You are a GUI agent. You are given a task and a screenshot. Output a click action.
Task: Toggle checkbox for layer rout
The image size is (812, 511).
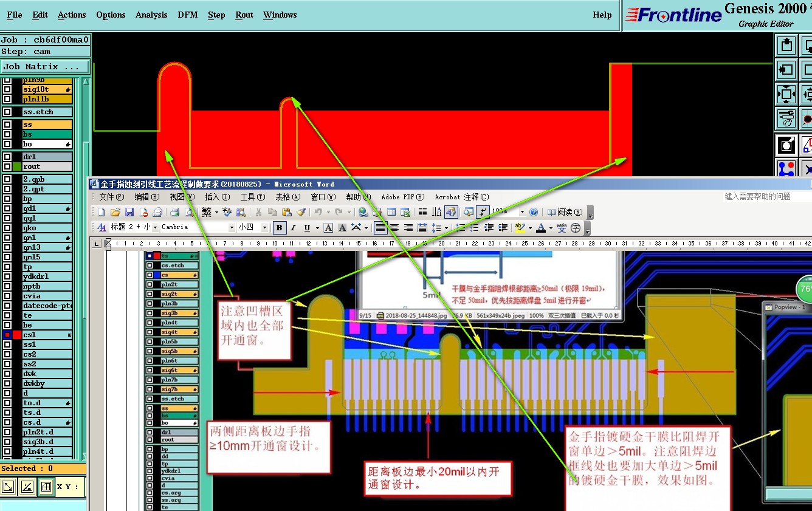click(7, 166)
